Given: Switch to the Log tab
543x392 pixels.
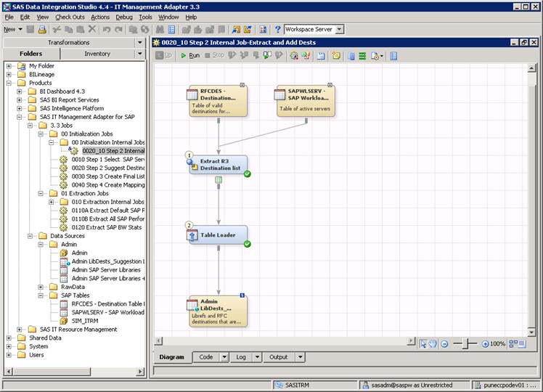Looking at the screenshot, I should point(241,357).
